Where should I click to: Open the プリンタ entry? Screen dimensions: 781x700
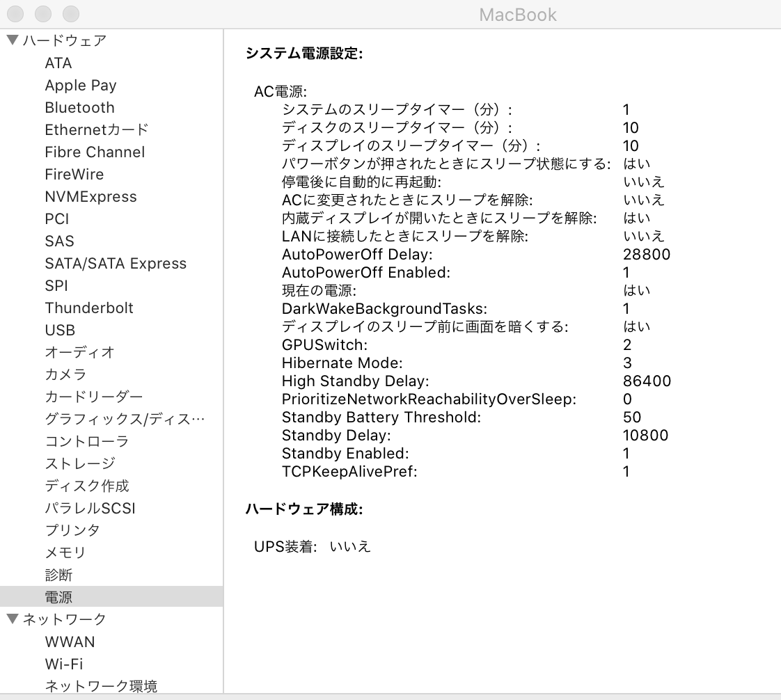(x=72, y=530)
